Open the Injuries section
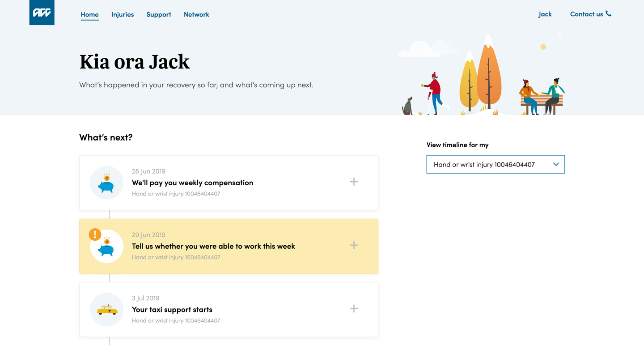Image resolution: width=644 pixels, height=345 pixels. click(123, 14)
